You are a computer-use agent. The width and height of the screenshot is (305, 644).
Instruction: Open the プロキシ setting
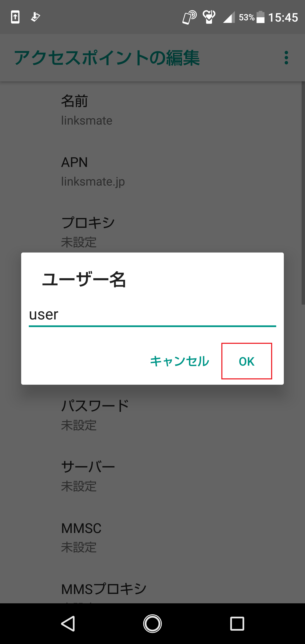click(100, 231)
